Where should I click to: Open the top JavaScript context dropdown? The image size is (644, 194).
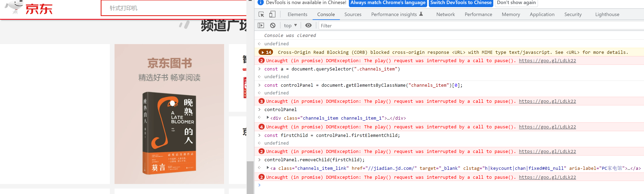(x=290, y=25)
